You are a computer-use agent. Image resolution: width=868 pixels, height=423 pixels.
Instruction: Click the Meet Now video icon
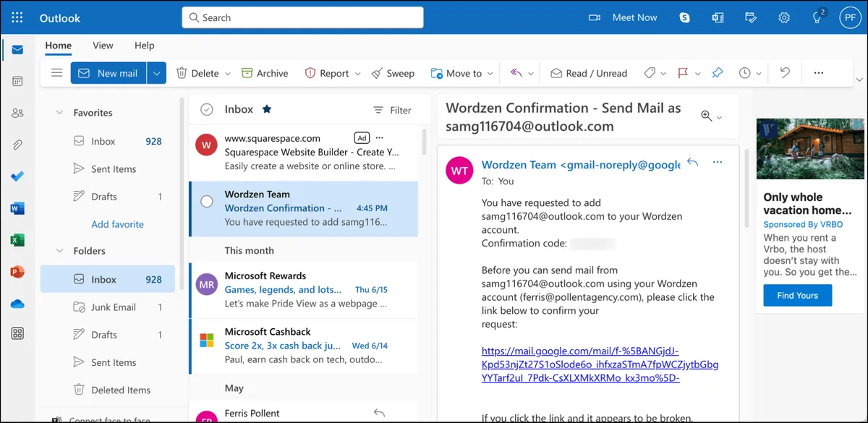coord(595,17)
